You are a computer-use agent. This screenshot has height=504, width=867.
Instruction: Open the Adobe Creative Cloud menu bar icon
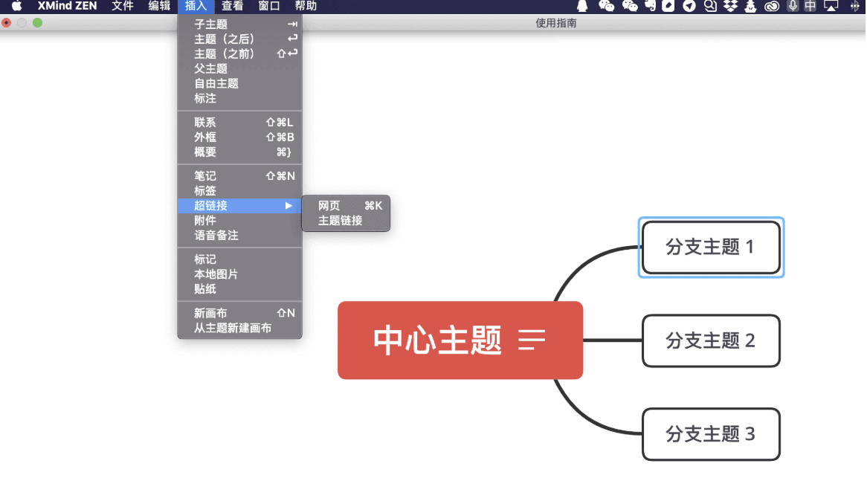coord(772,6)
